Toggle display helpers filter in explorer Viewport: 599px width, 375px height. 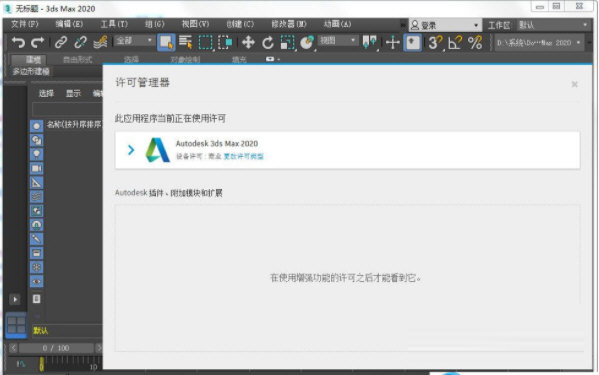[36, 182]
